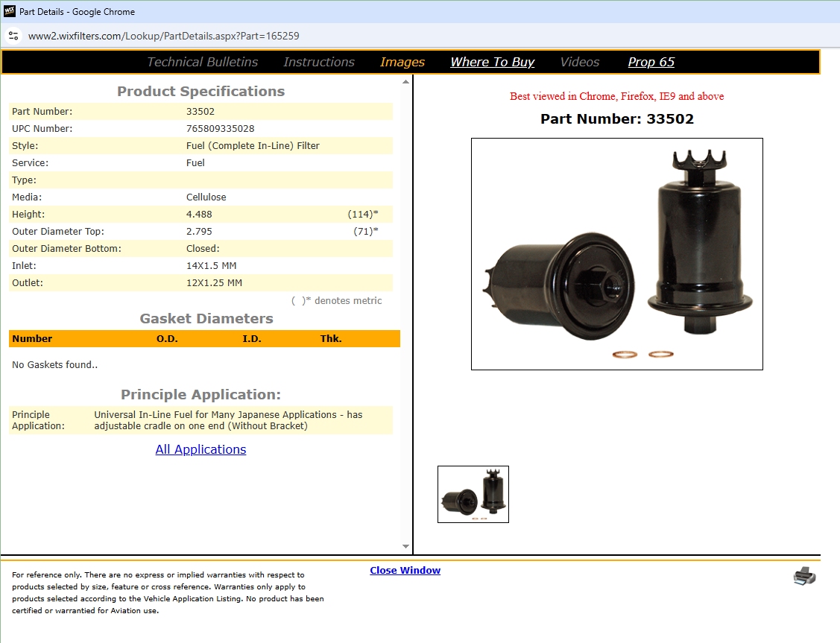
Task: Click the style value Fuel (Complete In-Line) Filter
Action: 253,145
